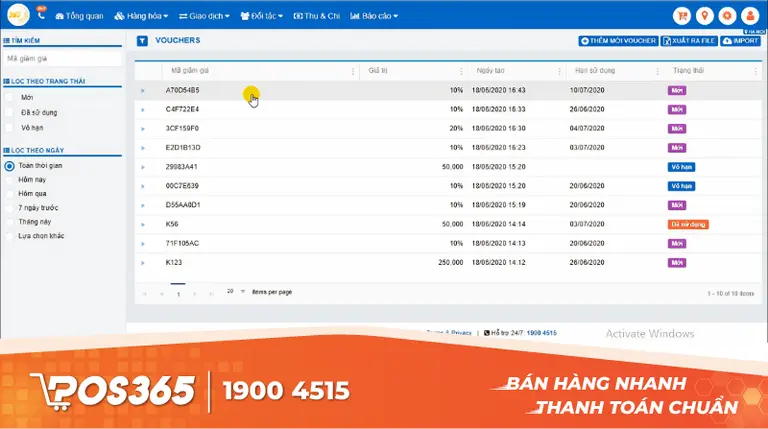
Task: Expand the 71F105AC voucher row
Action: (x=143, y=243)
